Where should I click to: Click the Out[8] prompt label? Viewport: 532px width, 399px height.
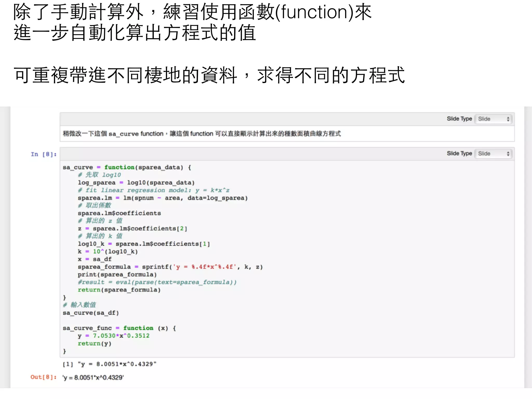44,377
